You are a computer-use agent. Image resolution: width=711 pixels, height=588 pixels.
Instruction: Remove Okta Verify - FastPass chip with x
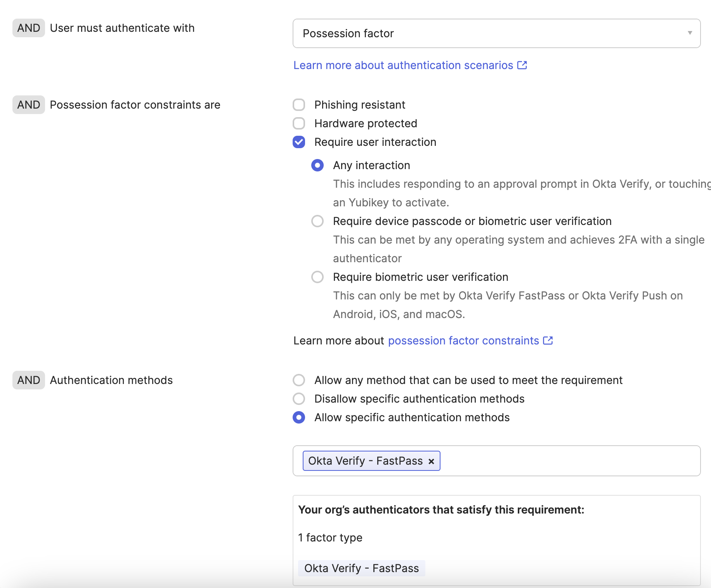pyautogui.click(x=431, y=461)
